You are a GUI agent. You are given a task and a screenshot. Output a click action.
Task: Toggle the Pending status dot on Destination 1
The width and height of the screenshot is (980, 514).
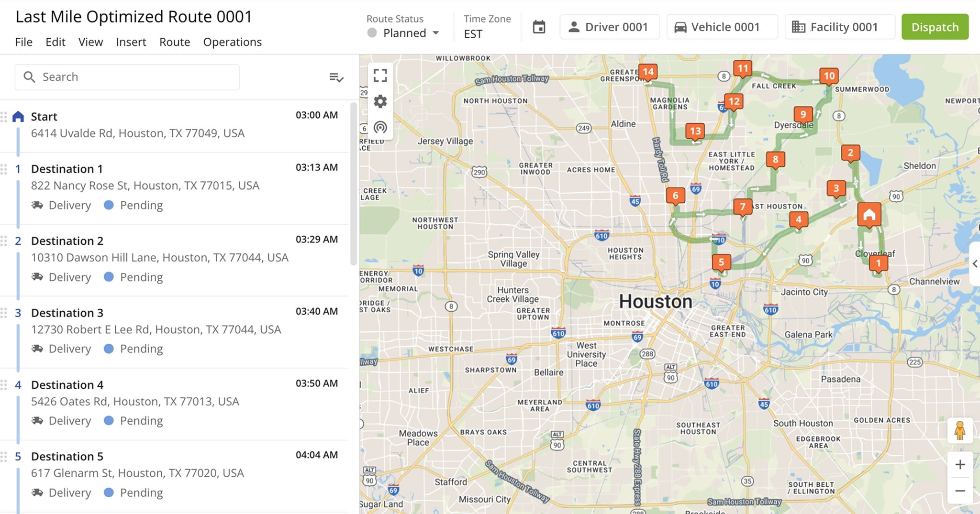109,205
